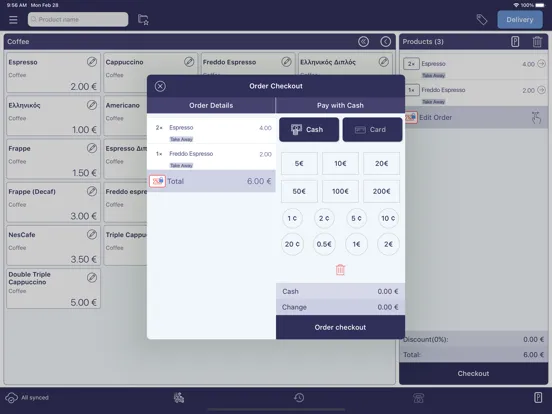
Task: Add a 0.5€ coin
Action: 324,244
